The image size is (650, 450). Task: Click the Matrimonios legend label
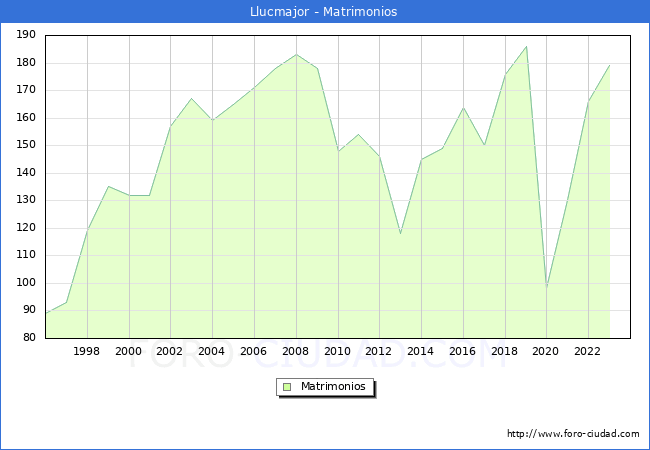(x=333, y=386)
